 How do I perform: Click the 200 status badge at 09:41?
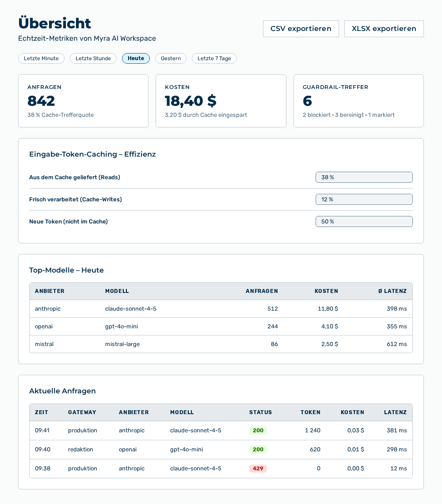pyautogui.click(x=258, y=431)
